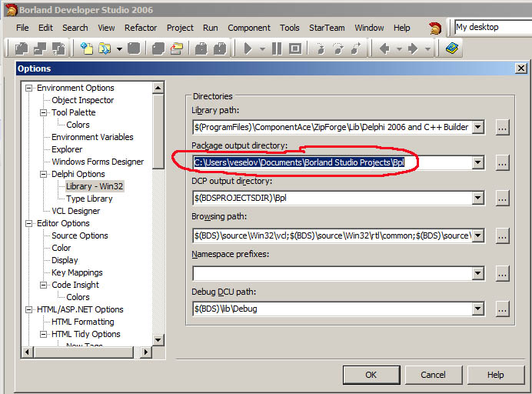Click the Add File to Project icon

pyautogui.click(x=201, y=48)
